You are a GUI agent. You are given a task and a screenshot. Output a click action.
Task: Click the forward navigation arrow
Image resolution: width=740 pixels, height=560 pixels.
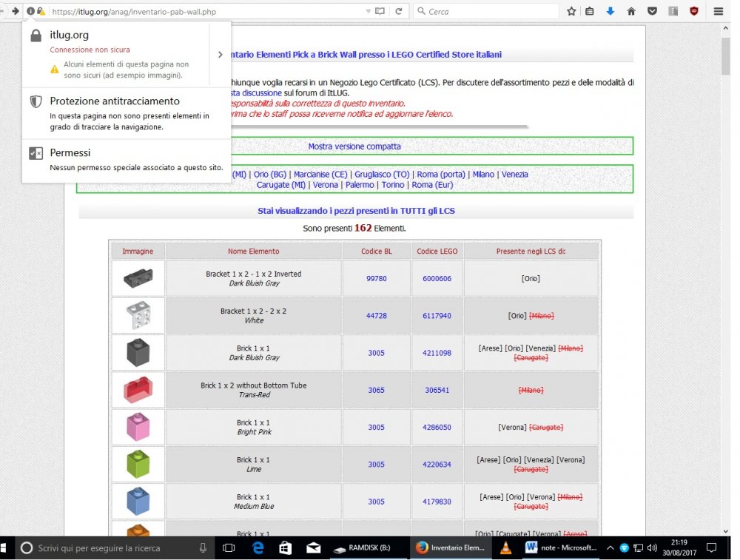[15, 11]
